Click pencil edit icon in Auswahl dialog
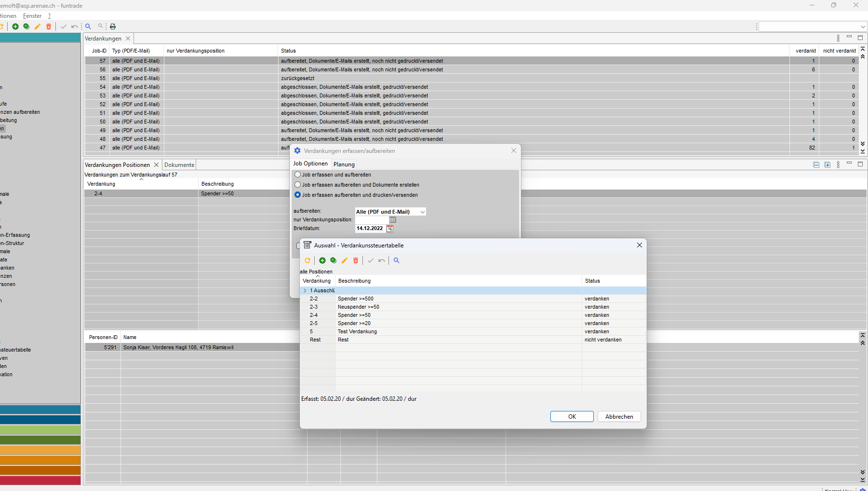This screenshot has width=868, height=491. pos(345,260)
